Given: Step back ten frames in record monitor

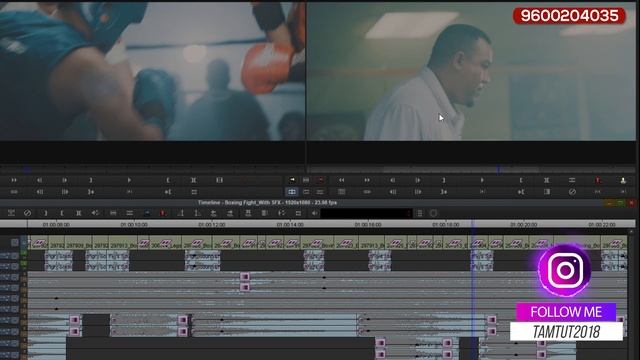Looking at the screenshot, I should 393,192.
